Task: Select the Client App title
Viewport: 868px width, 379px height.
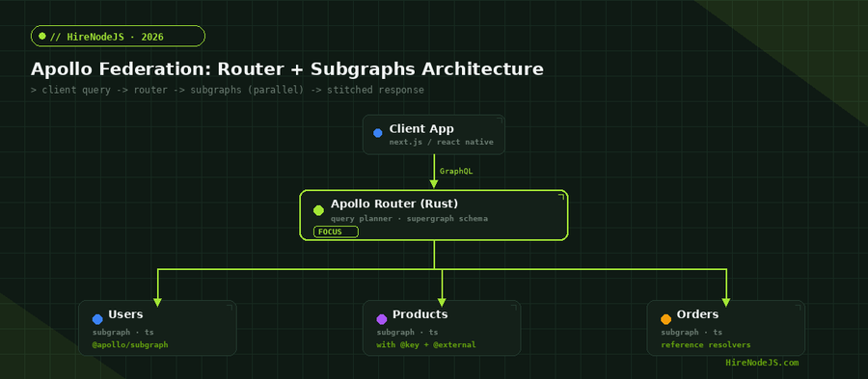Action: coord(421,129)
